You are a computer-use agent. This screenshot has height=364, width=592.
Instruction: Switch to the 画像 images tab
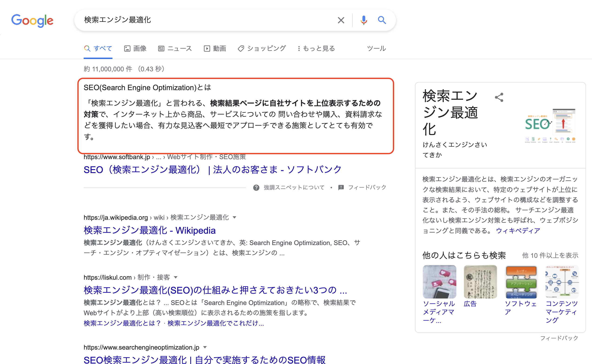click(135, 49)
